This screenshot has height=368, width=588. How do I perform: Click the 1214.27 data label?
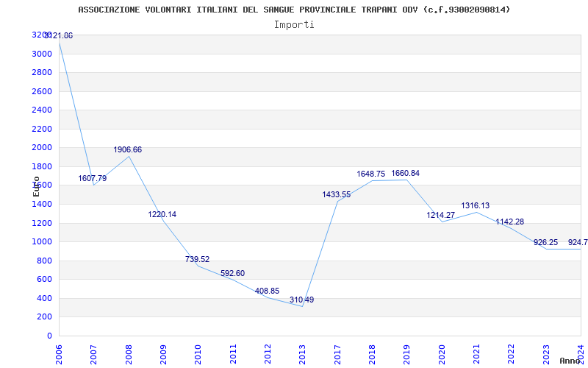point(440,216)
